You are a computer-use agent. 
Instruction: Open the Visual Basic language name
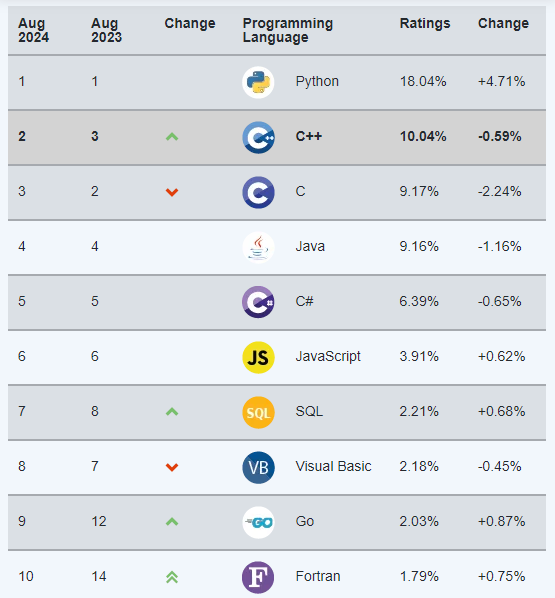coord(333,466)
